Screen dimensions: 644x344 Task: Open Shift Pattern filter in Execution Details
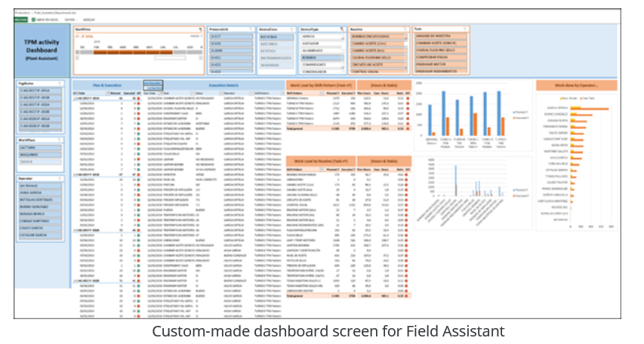pos(282,94)
